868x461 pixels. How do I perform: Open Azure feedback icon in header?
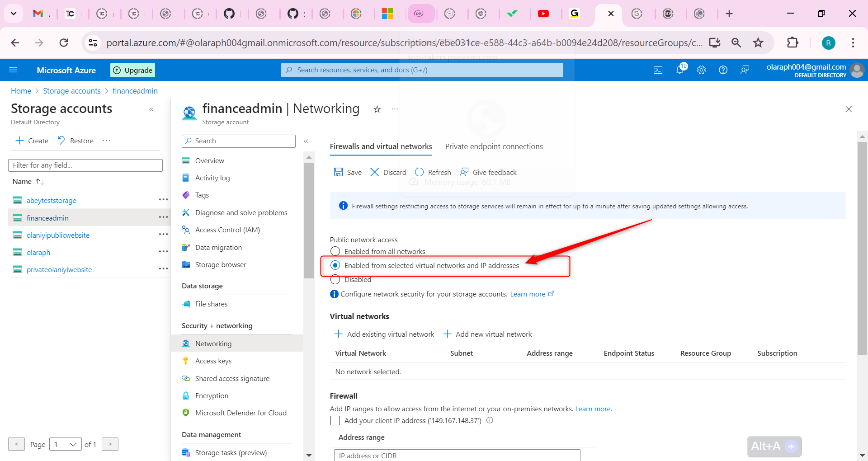[745, 70]
